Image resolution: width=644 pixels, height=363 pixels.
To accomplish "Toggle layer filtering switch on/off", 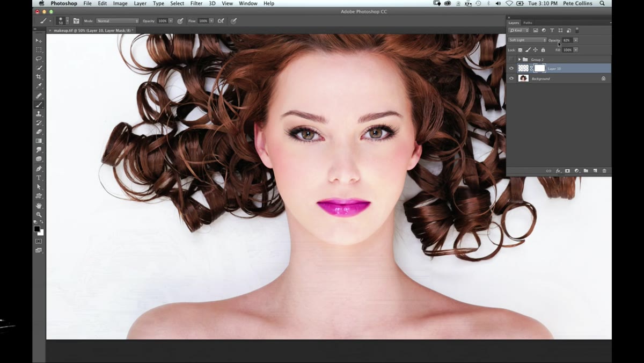I will (x=577, y=31).
